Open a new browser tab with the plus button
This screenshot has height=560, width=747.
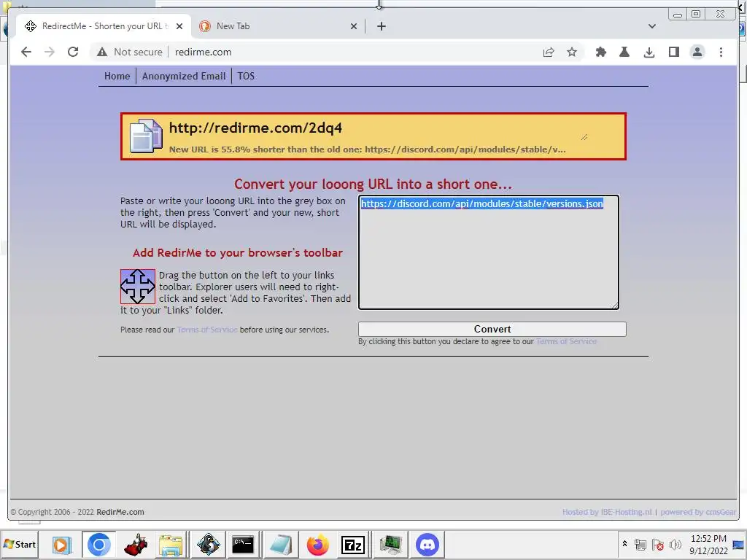coord(381,26)
